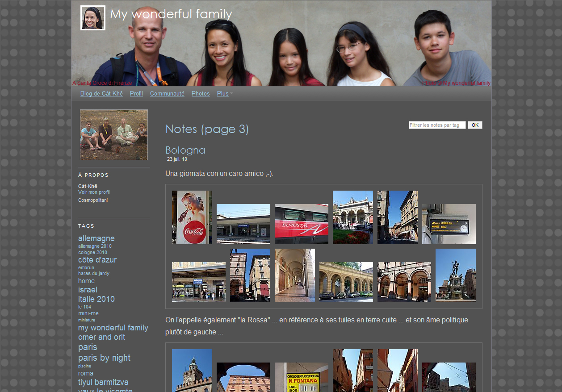Screen dimensions: 562x392
Task: View the train departure board photo
Action: coord(449,224)
